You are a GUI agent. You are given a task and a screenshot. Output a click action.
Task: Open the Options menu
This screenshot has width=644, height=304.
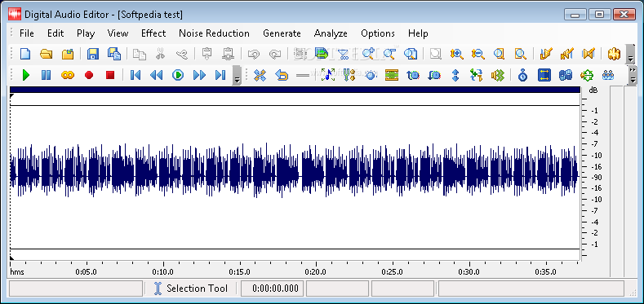point(377,33)
